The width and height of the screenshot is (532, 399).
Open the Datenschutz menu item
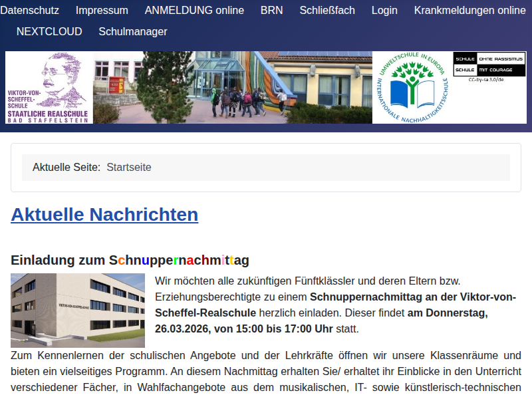pos(31,11)
